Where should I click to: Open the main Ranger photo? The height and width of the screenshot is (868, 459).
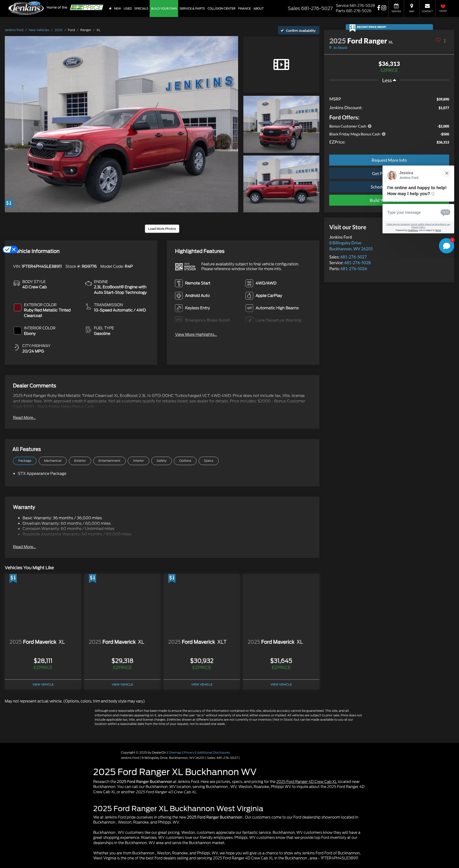[121, 124]
